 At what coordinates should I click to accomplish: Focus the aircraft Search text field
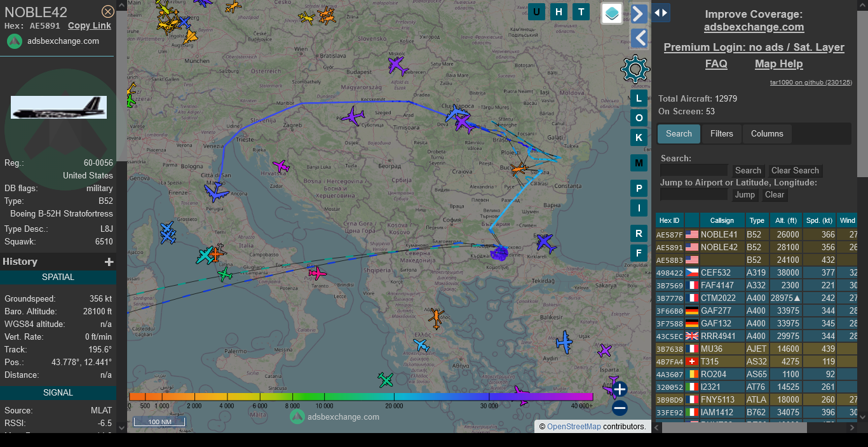pyautogui.click(x=694, y=170)
